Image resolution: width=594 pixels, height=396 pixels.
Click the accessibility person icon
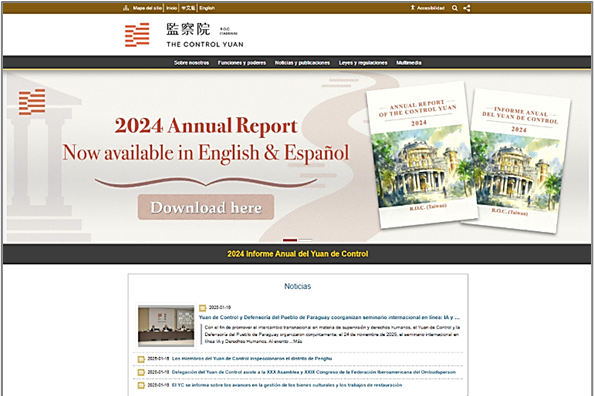(x=413, y=8)
